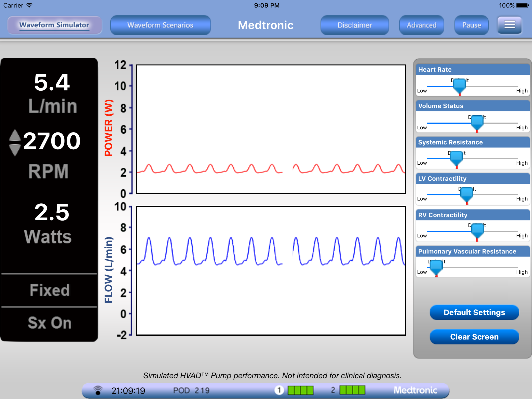Select the Waveform Simulator tab

pos(54,25)
